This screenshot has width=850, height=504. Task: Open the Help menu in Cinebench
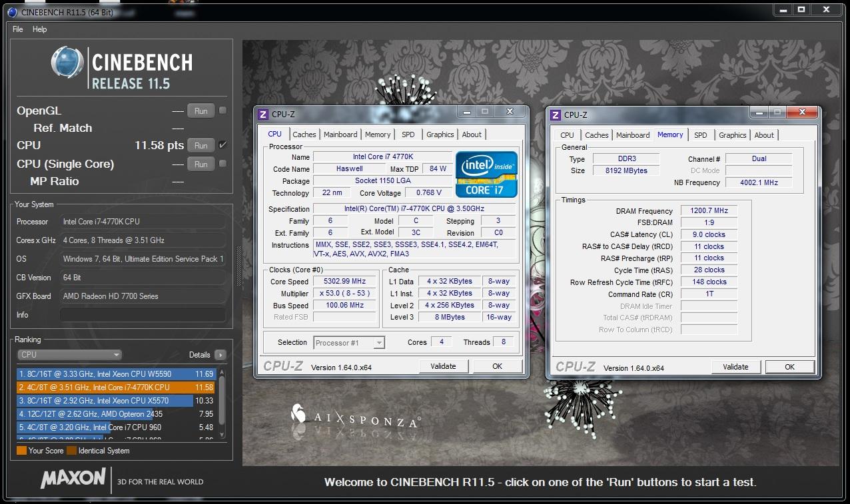coord(39,29)
